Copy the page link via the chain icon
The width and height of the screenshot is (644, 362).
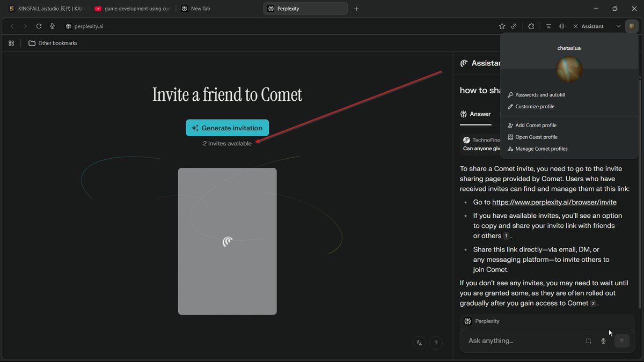[514, 26]
